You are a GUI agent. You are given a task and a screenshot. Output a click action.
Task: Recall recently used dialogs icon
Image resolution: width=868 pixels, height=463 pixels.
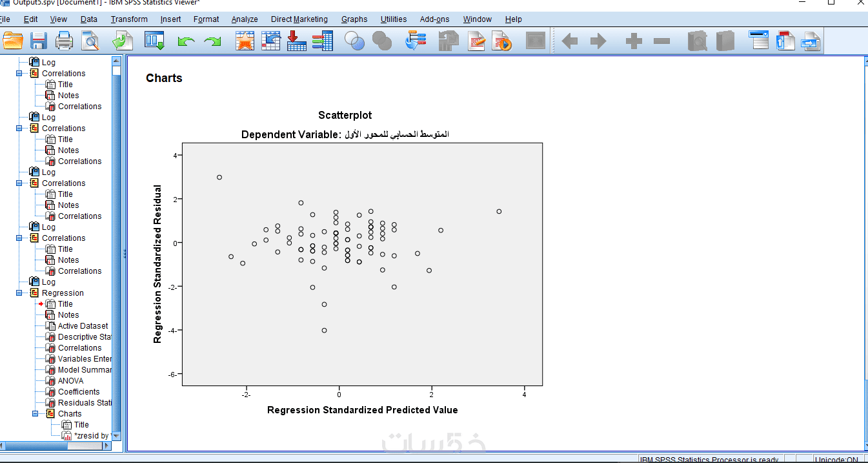(x=155, y=42)
